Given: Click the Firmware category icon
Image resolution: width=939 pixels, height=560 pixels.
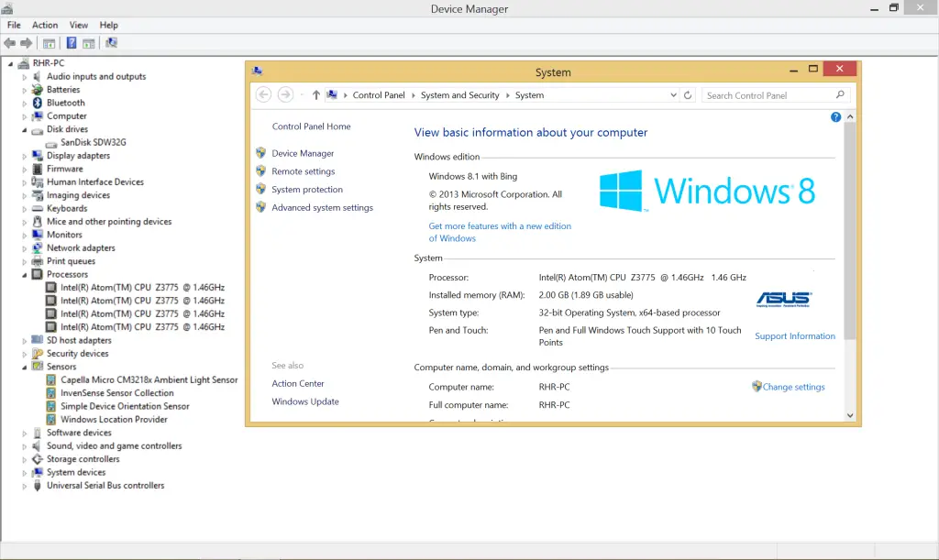Looking at the screenshot, I should point(37,169).
